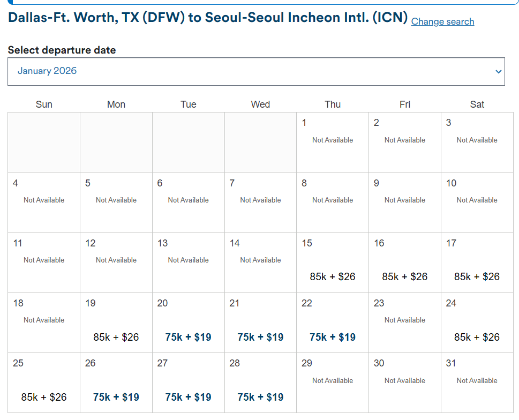Click the January 14 Not Available cell
The width and height of the screenshot is (519, 420).
pyautogui.click(x=260, y=260)
